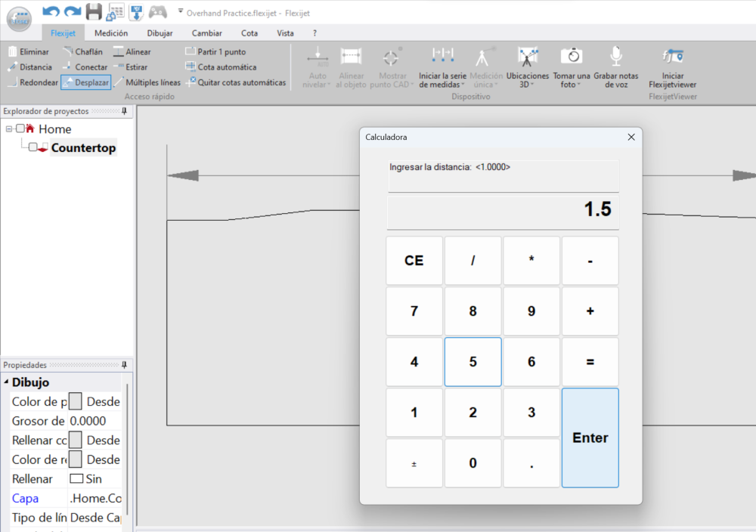Screen dimensions: 756x532
Task: Toggle the Countertop checkbox
Action: click(33, 148)
